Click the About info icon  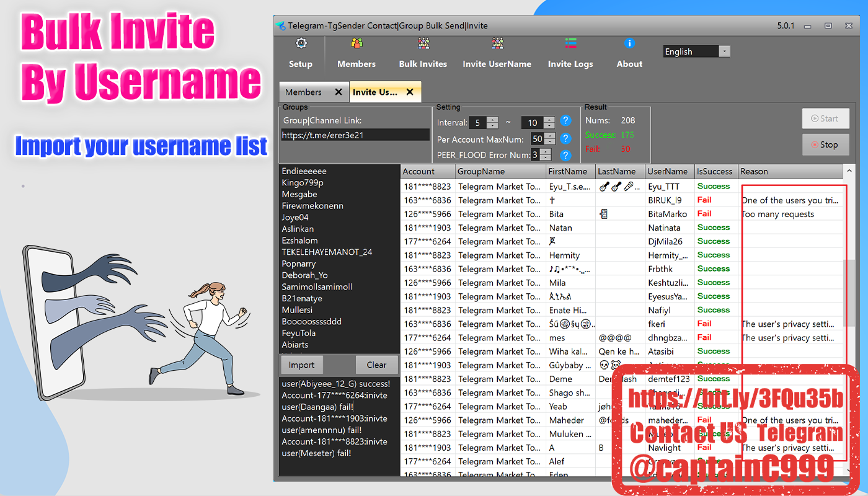[629, 43]
